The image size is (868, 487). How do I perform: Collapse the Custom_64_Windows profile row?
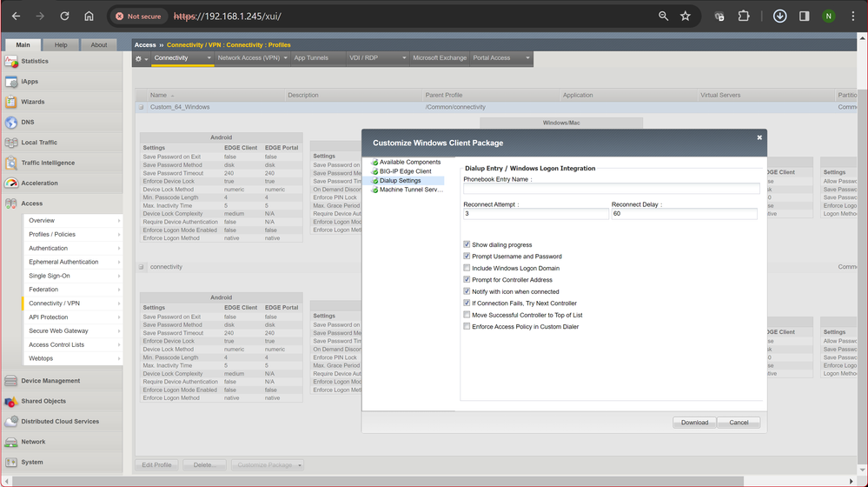[142, 107]
